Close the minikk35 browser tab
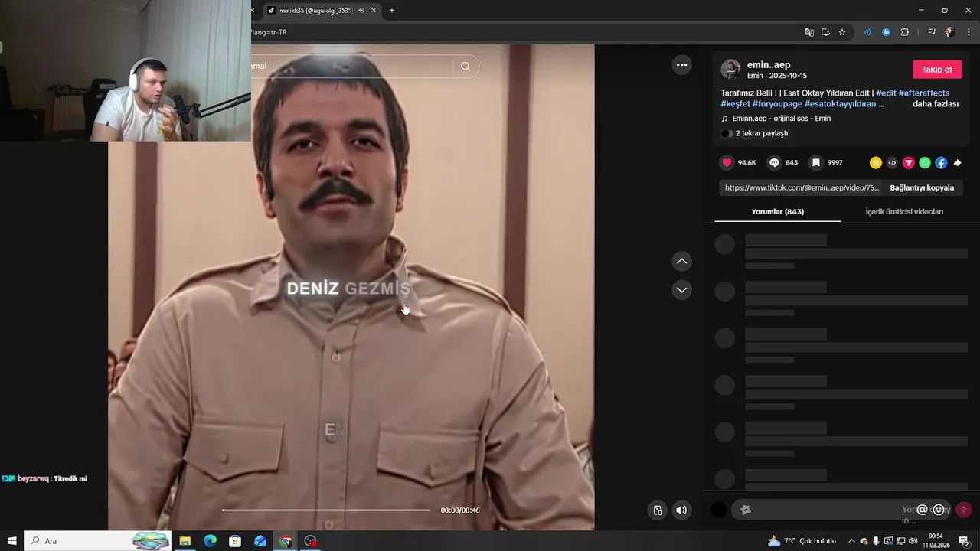980x551 pixels. (x=374, y=11)
